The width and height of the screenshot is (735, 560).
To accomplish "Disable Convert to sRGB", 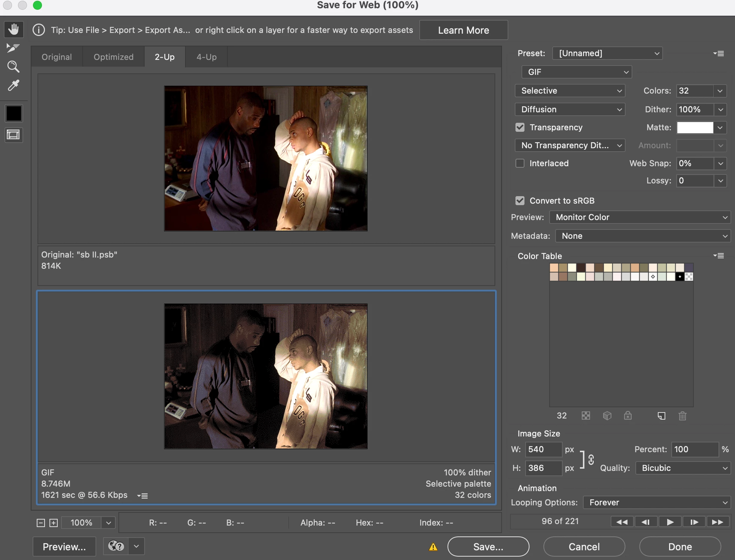I will point(520,201).
